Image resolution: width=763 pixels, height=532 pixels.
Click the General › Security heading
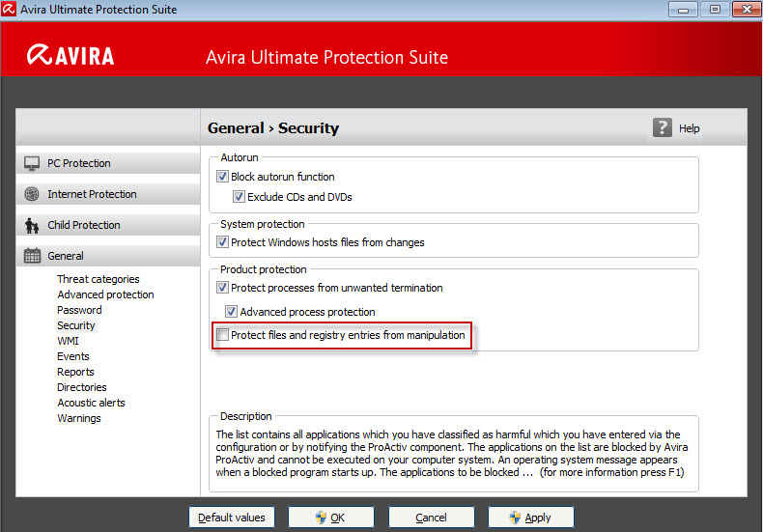click(x=273, y=127)
